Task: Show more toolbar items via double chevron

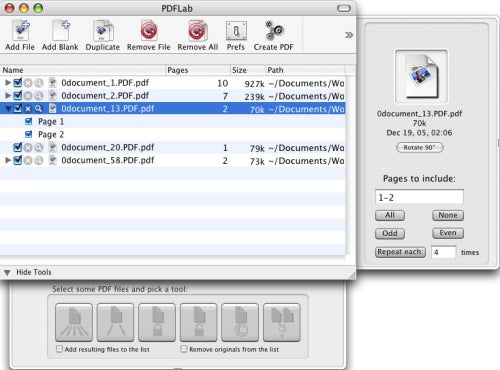Action: (349, 35)
